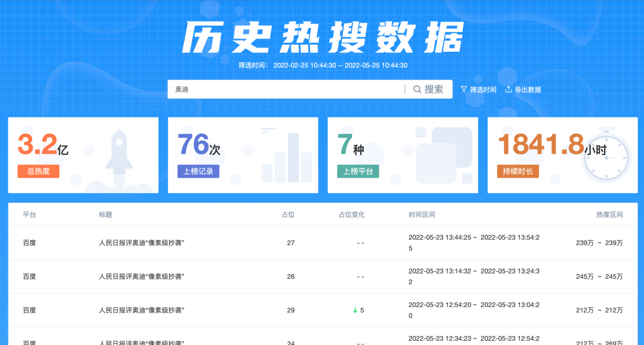Viewport: 644px width, 345px height.
Task: Click the 历史热搜数据 page title
Action: click(x=323, y=38)
